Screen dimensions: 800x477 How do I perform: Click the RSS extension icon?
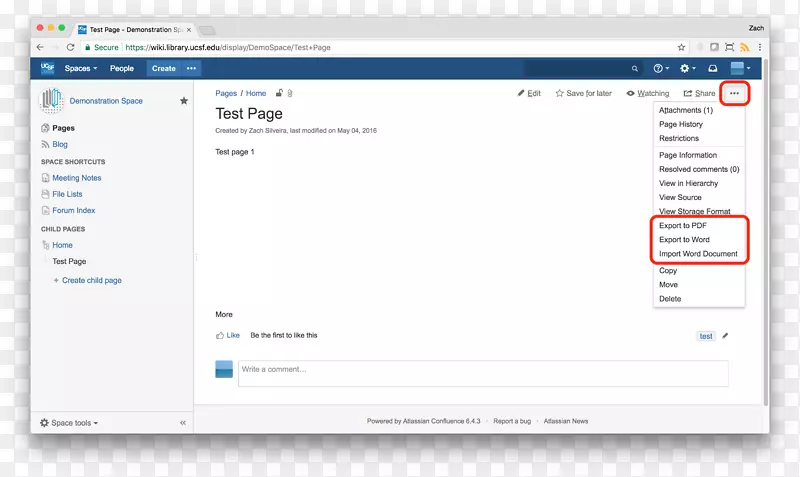pyautogui.click(x=745, y=47)
